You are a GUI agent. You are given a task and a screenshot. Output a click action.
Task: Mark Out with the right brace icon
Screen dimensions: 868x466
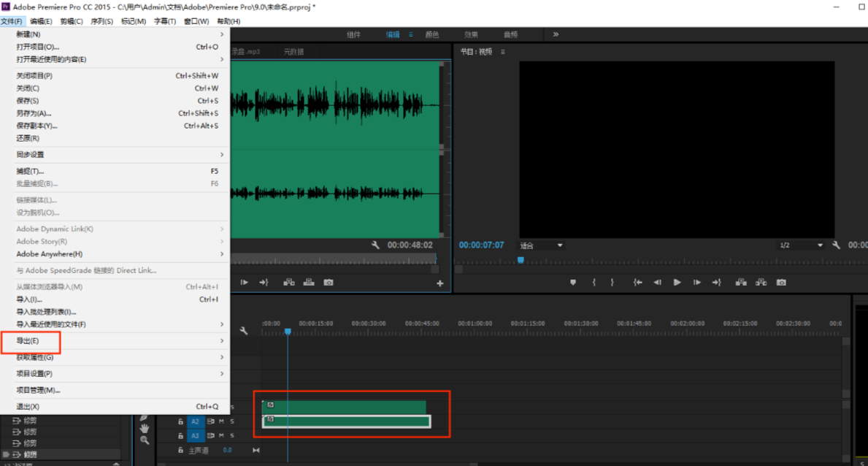612,283
